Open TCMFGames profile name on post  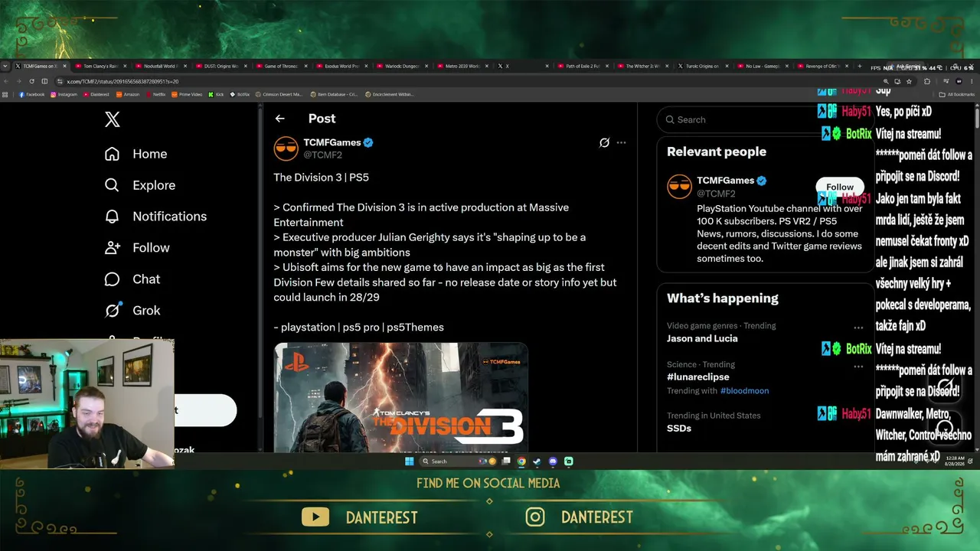(x=332, y=142)
